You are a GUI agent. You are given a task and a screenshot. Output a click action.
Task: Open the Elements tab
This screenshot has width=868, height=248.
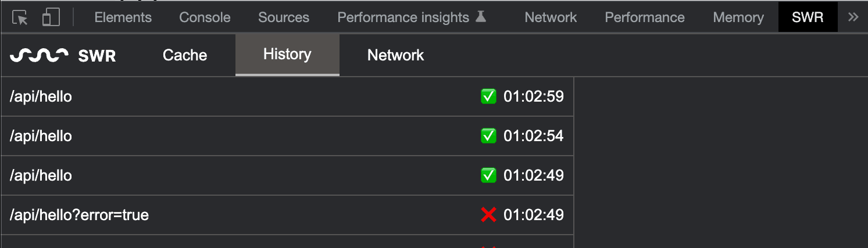click(x=123, y=17)
